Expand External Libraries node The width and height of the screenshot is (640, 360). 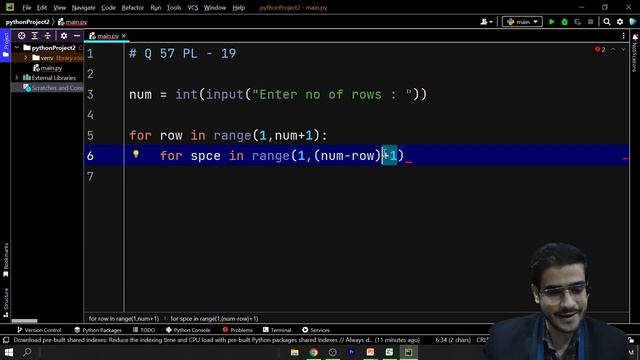[17, 78]
